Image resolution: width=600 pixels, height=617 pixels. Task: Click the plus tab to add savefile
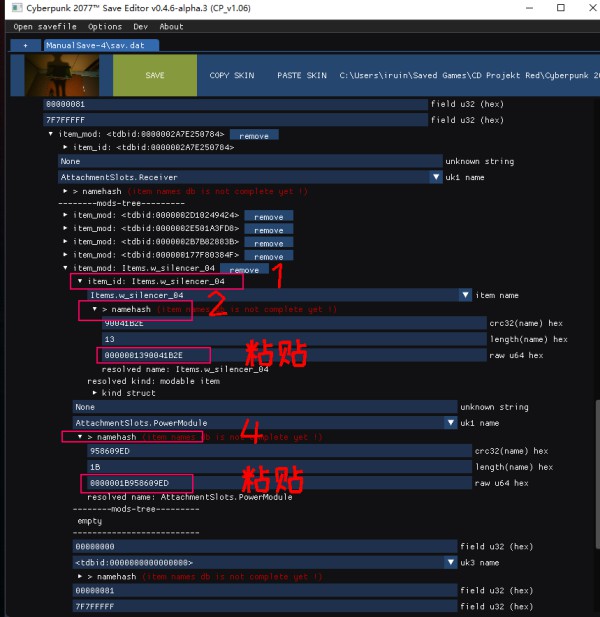[25, 45]
